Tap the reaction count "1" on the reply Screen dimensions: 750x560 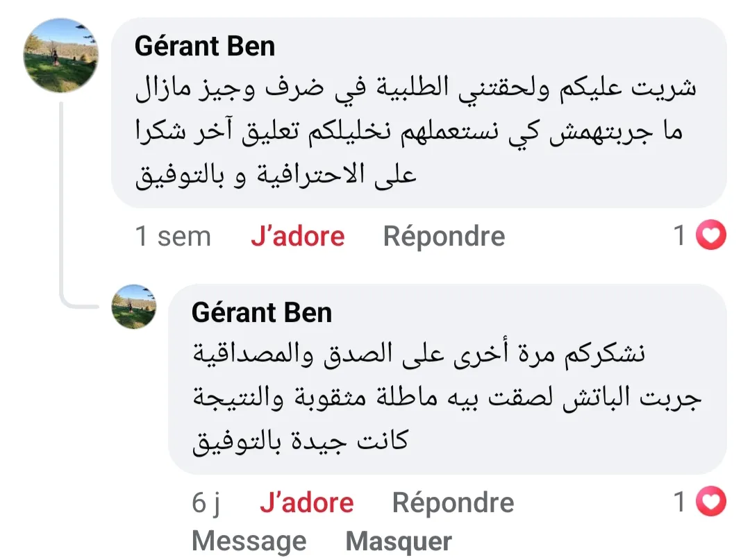[x=681, y=502]
